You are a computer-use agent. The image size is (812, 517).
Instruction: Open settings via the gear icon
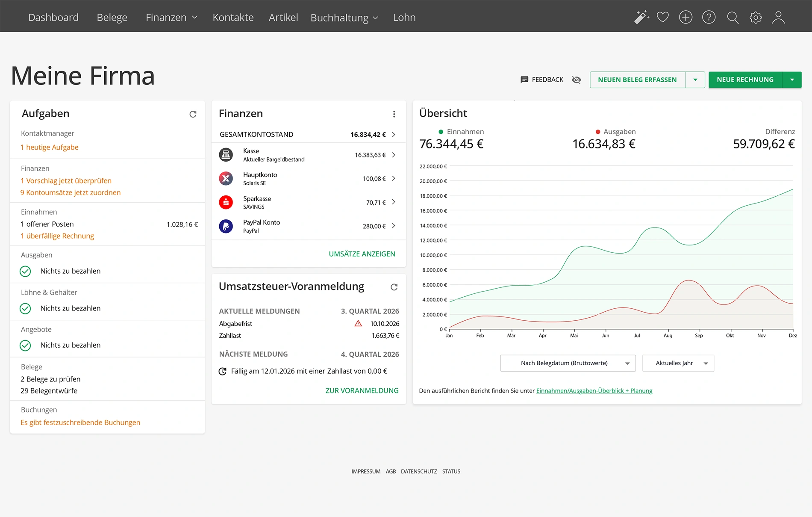point(756,18)
